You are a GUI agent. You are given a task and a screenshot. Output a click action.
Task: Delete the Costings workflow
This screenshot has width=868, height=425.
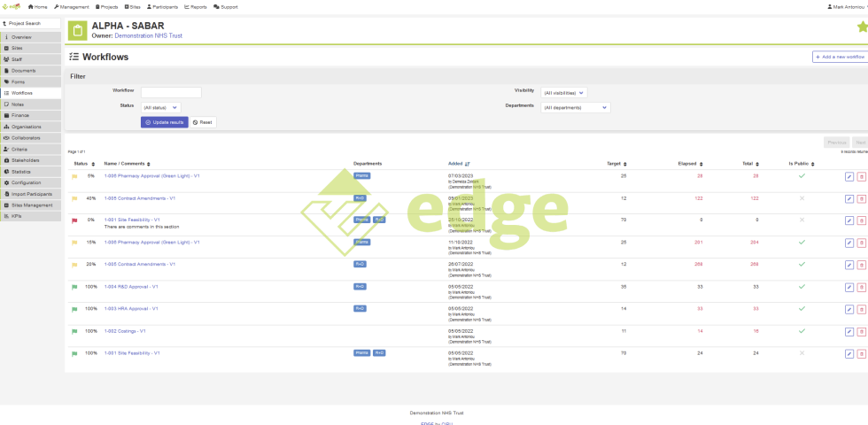tap(861, 331)
